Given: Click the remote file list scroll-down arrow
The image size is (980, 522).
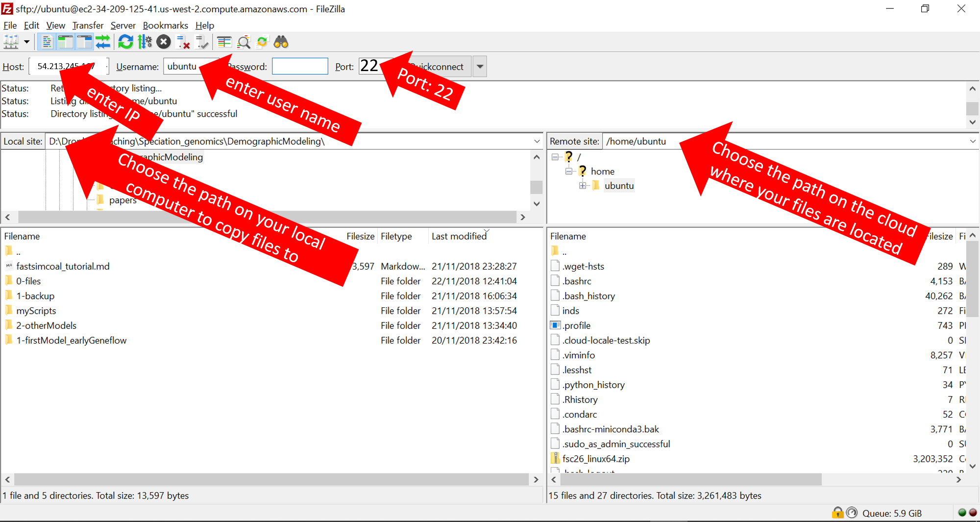Looking at the screenshot, I should [x=973, y=466].
